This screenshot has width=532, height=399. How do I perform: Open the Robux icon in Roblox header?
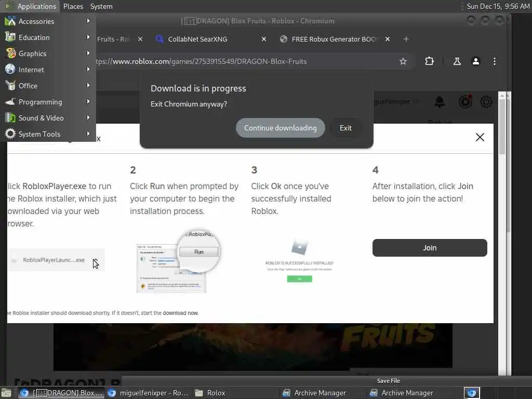point(465,102)
